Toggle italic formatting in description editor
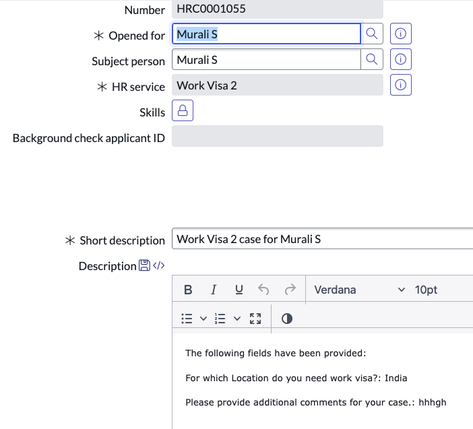473x429 pixels. (x=214, y=290)
